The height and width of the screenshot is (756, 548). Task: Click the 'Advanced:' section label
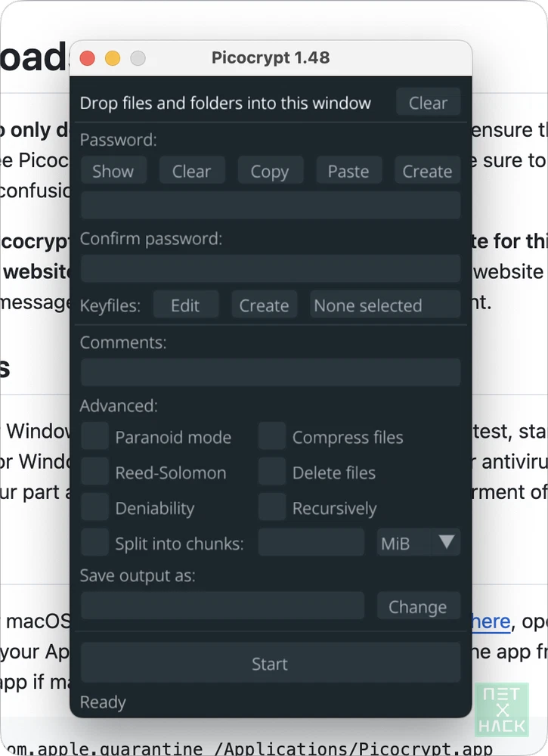tap(119, 405)
